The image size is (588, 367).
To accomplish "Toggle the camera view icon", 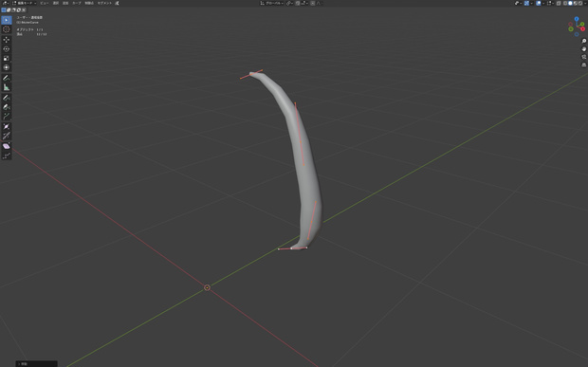I will click(583, 57).
